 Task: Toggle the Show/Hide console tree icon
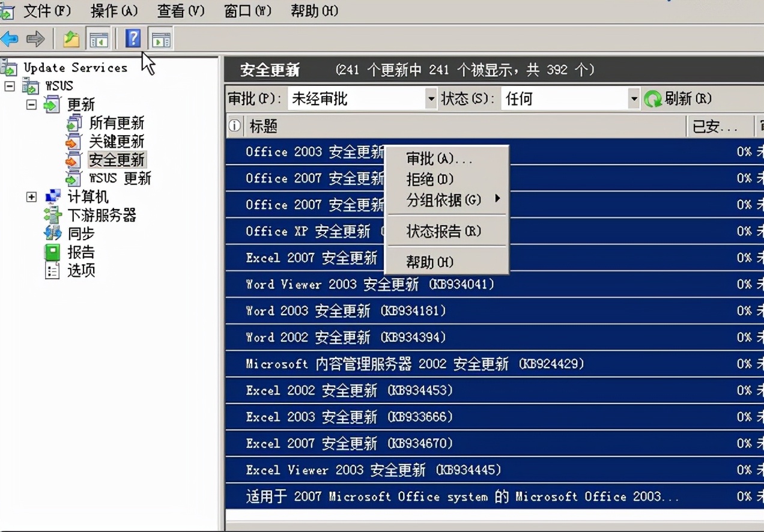[99, 40]
